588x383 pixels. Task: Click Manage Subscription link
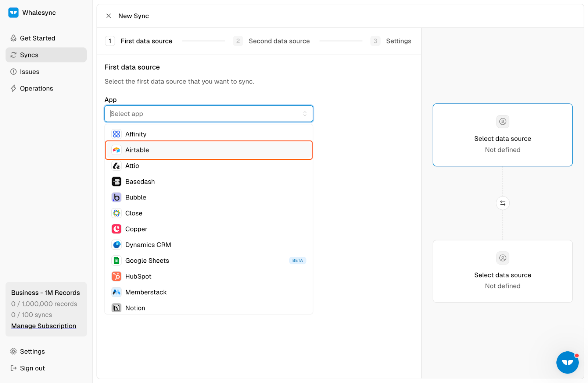coord(44,326)
